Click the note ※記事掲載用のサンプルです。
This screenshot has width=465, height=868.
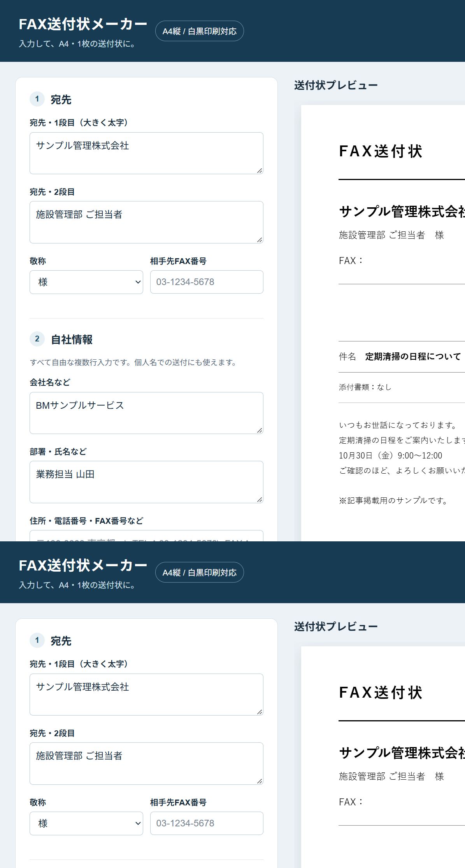pos(394,500)
